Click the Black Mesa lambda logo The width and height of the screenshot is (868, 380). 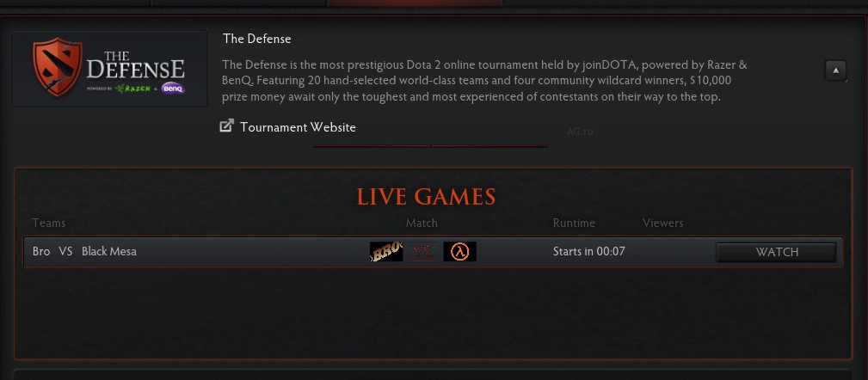pos(459,252)
